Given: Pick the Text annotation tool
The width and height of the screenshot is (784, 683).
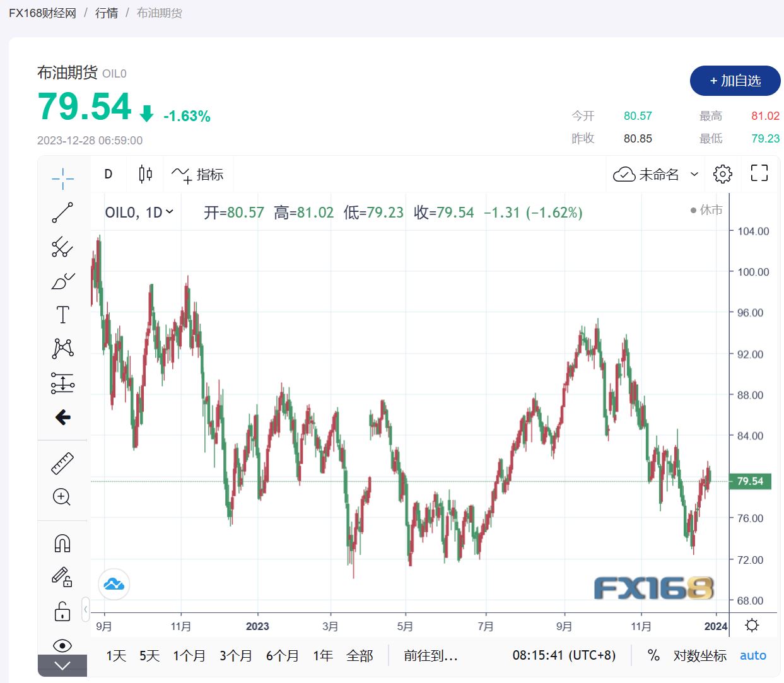Looking at the screenshot, I should [62, 315].
